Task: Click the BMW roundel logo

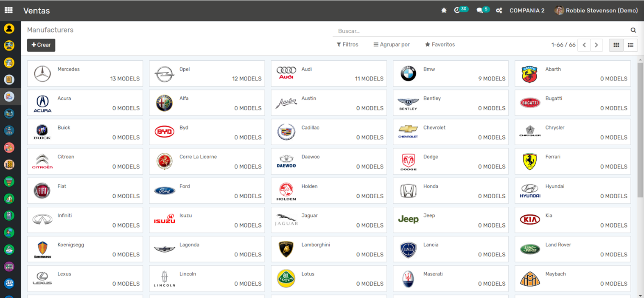Action: (408, 74)
